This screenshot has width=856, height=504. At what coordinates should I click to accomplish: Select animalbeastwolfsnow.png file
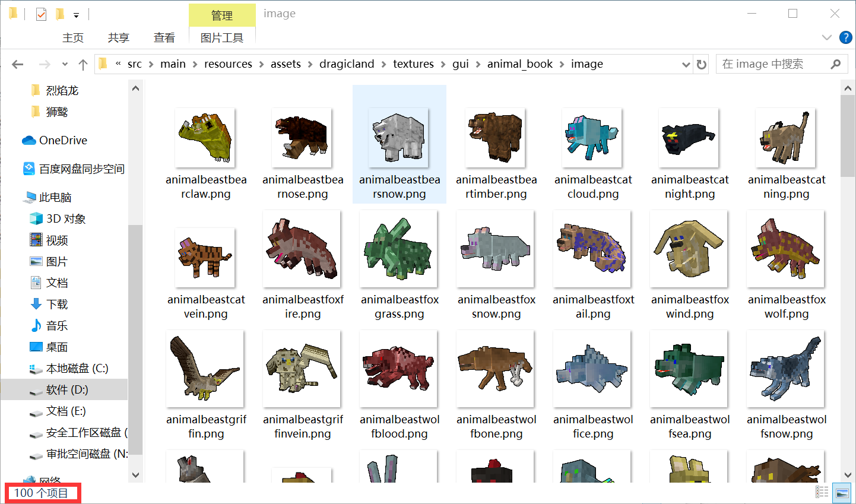pos(787,385)
